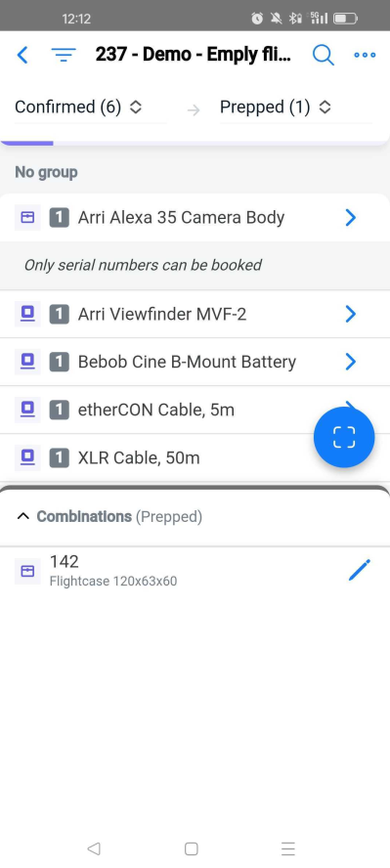Viewport: 390px width, 868px height.
Task: Expand Arri Alexa 35 Camera Body chevron
Action: pyautogui.click(x=351, y=218)
